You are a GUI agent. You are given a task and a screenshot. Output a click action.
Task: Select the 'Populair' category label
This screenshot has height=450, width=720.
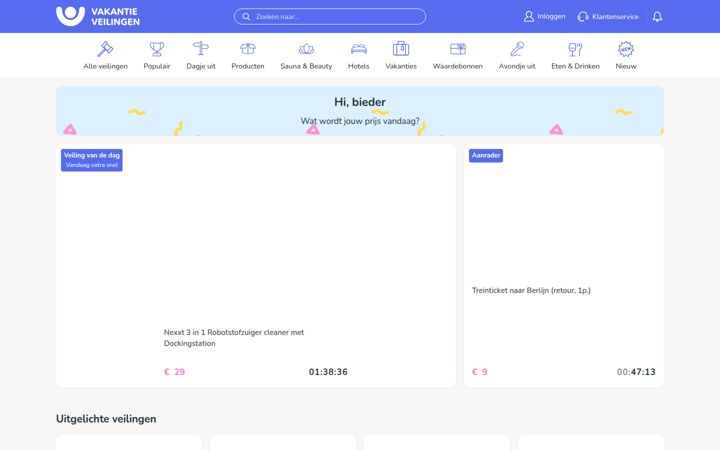coord(157,66)
